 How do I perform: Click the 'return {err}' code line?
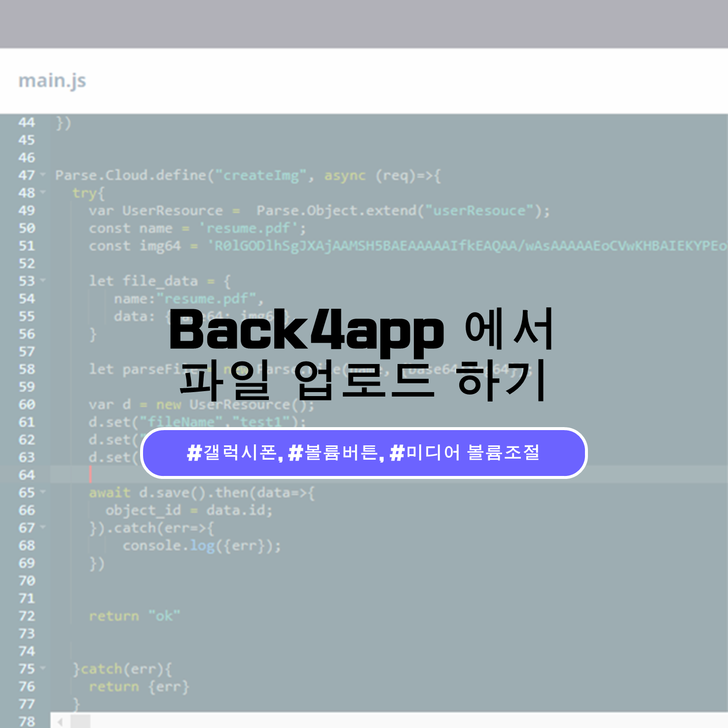pos(139,687)
